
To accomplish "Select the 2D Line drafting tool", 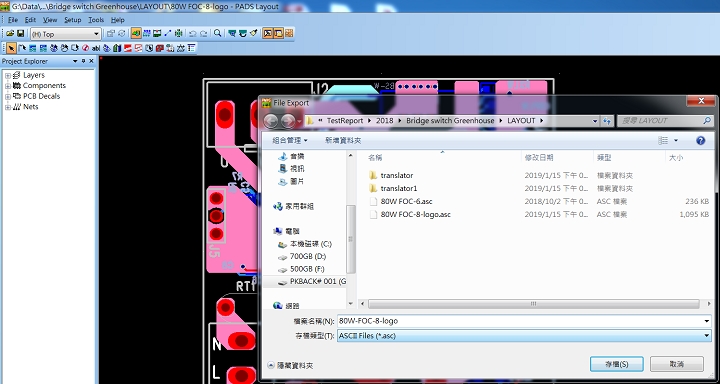I will (22, 48).
